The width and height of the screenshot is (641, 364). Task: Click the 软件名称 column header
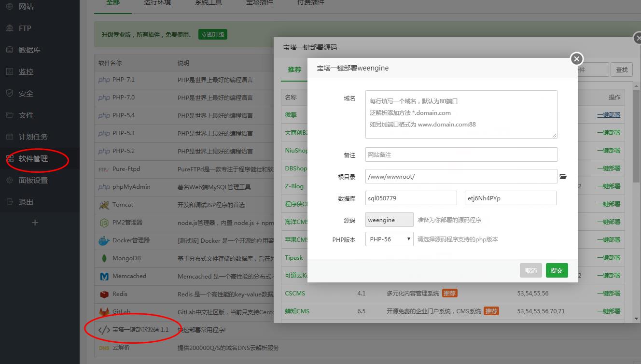tap(110, 63)
